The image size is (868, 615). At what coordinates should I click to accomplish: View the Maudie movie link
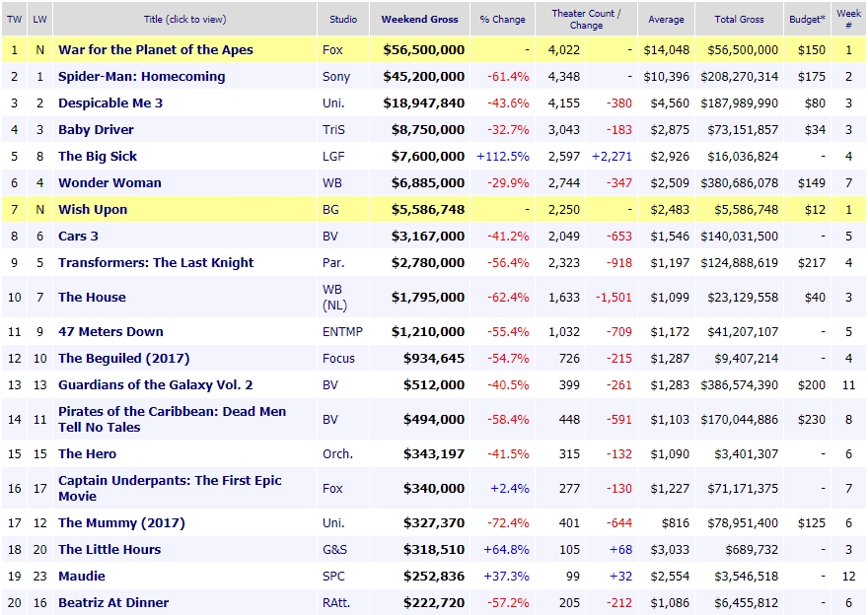tap(81, 576)
